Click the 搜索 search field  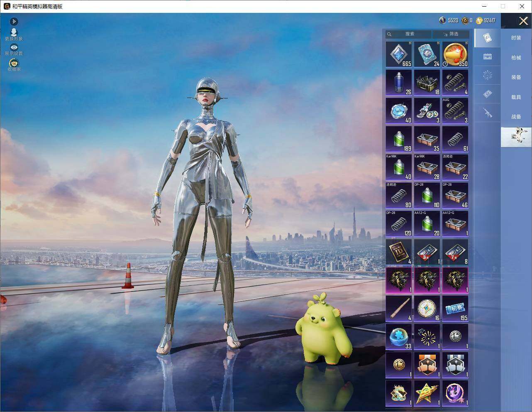[x=409, y=34]
